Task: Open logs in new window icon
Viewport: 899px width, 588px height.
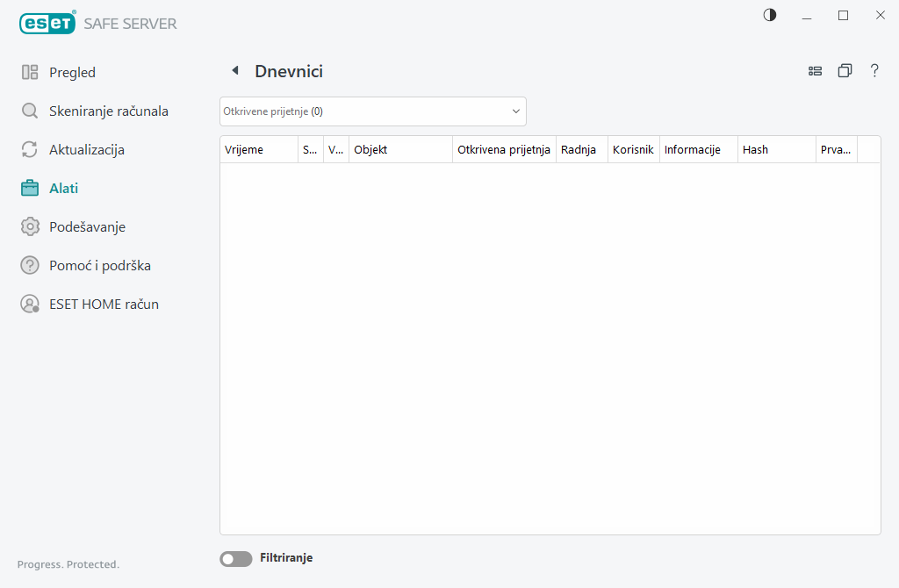Action: [x=845, y=71]
